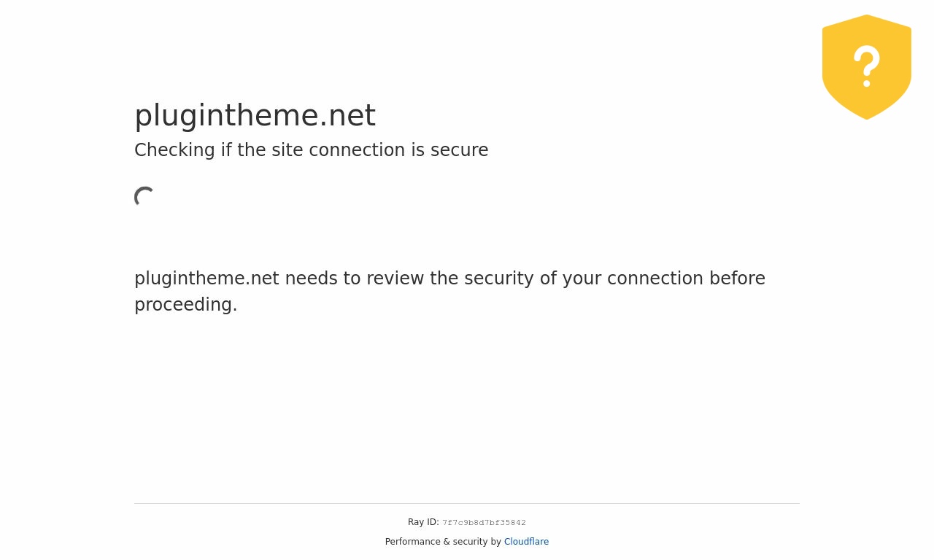Click 'Performance & security by' footer text
Image resolution: width=934 pixels, height=560 pixels.
[x=443, y=542]
